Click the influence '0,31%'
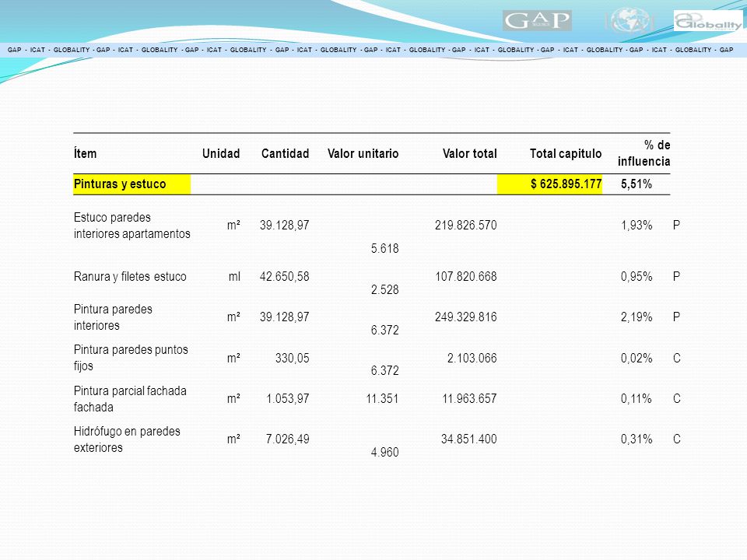 [637, 439]
